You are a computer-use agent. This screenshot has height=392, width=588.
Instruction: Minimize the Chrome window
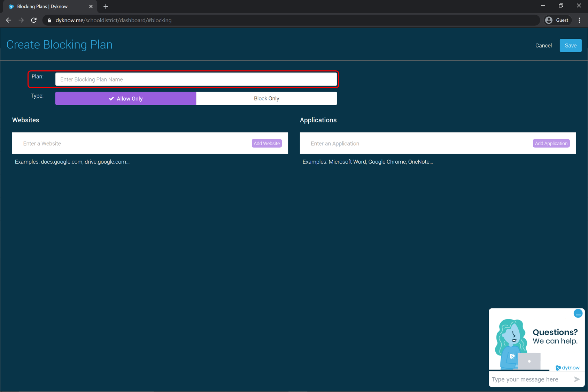coord(543,6)
